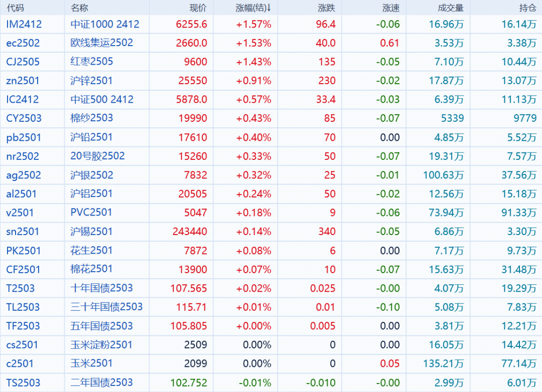Click open interest cell 91.33万
This screenshot has height=392, width=542.
(x=519, y=213)
